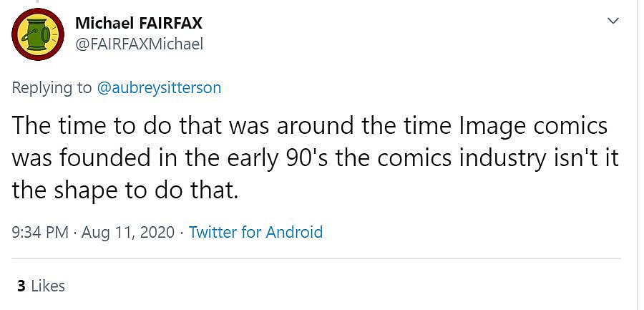
Task: Visit the @aubreysitterson profile link
Action: click(x=158, y=88)
